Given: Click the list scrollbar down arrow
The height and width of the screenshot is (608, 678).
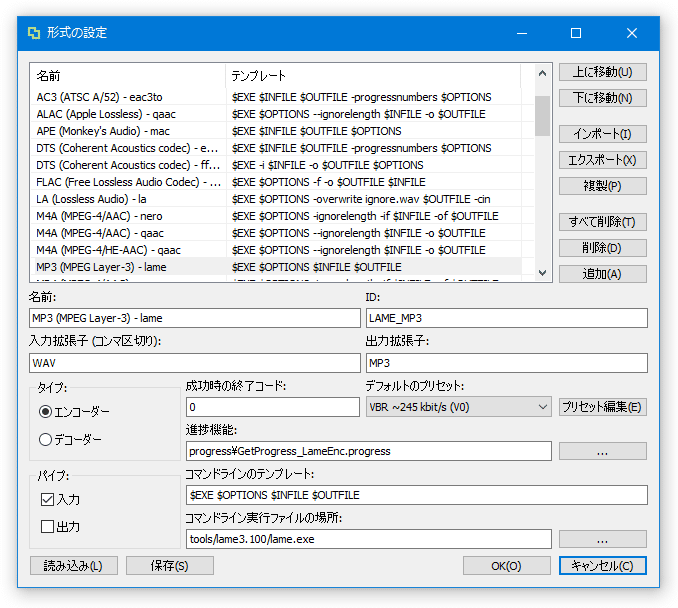Looking at the screenshot, I should coord(542,273).
